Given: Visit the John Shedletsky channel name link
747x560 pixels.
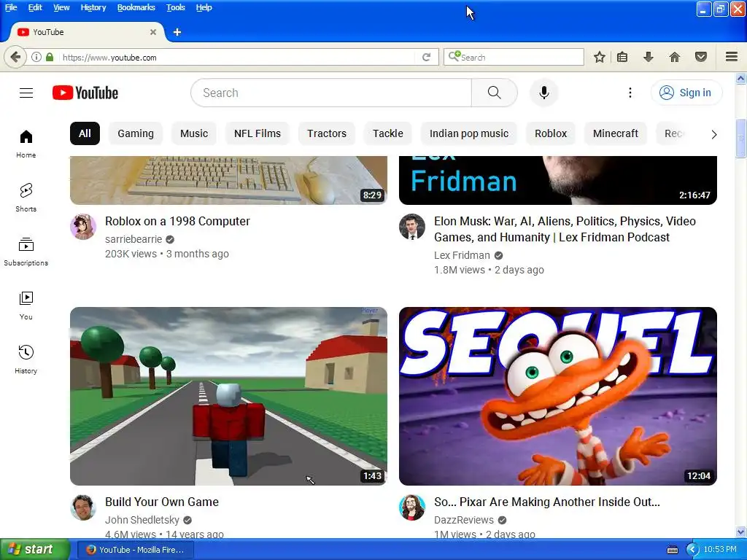Looking at the screenshot, I should point(142,520).
